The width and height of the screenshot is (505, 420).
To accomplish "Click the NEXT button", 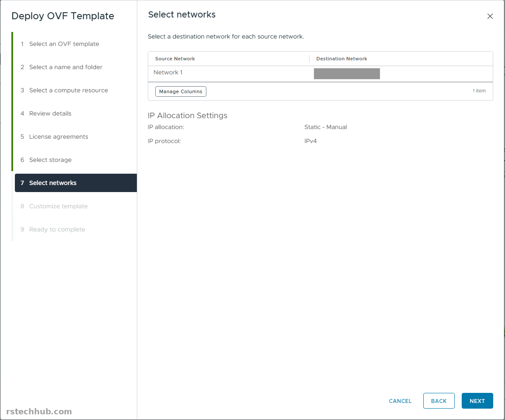I will coord(477,401).
